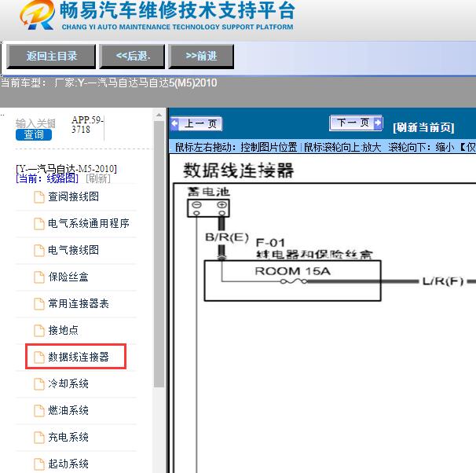Click the B/R(E) wire label
Image resolution: width=476 pixels, height=473 pixels.
[x=227, y=237]
